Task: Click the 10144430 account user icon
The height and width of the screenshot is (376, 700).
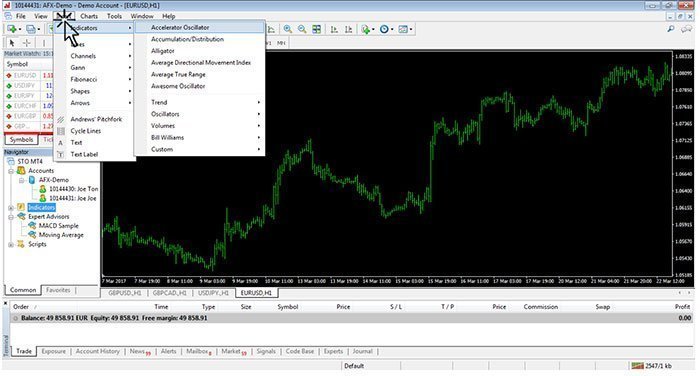Action: pyautogui.click(x=42, y=189)
